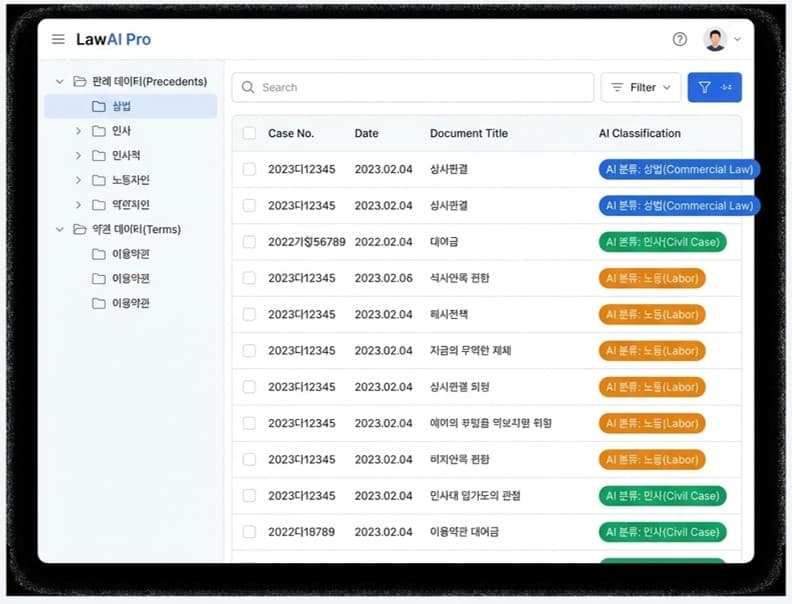
Task: Click the AI Classification column header
Action: click(x=639, y=134)
